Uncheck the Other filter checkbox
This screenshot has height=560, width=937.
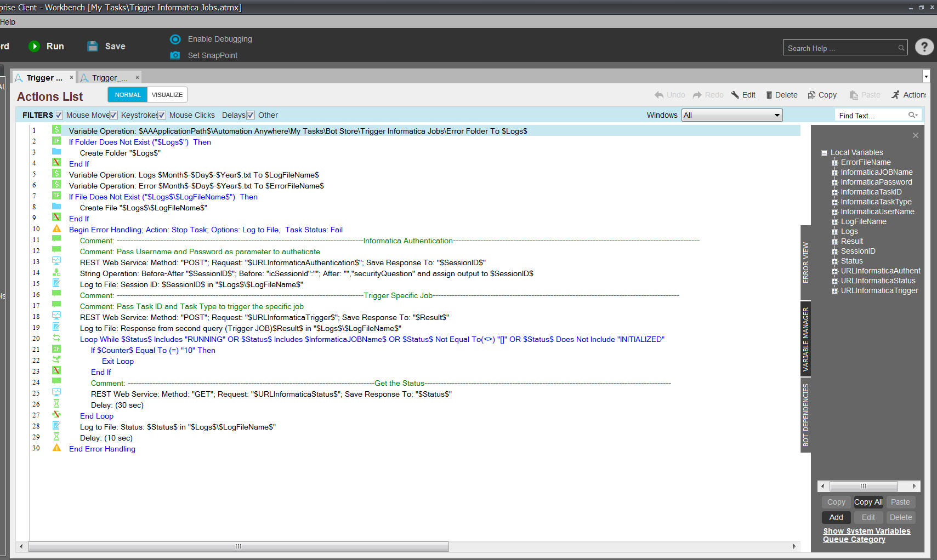pos(251,115)
